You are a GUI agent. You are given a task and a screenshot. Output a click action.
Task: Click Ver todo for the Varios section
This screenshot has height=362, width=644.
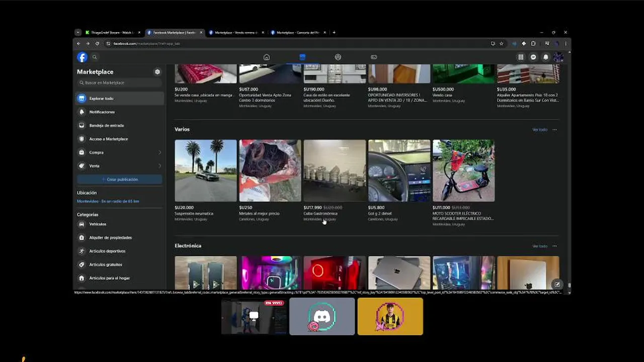539,130
